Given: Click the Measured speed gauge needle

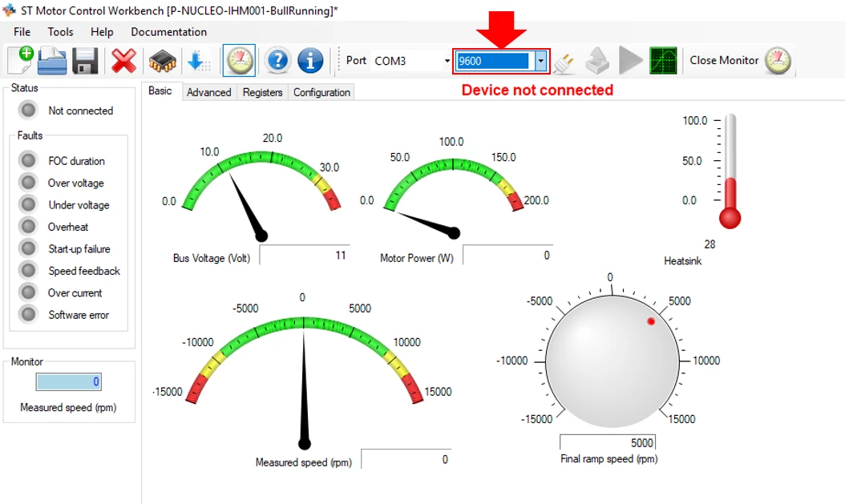Looking at the screenshot, I should [x=304, y=392].
